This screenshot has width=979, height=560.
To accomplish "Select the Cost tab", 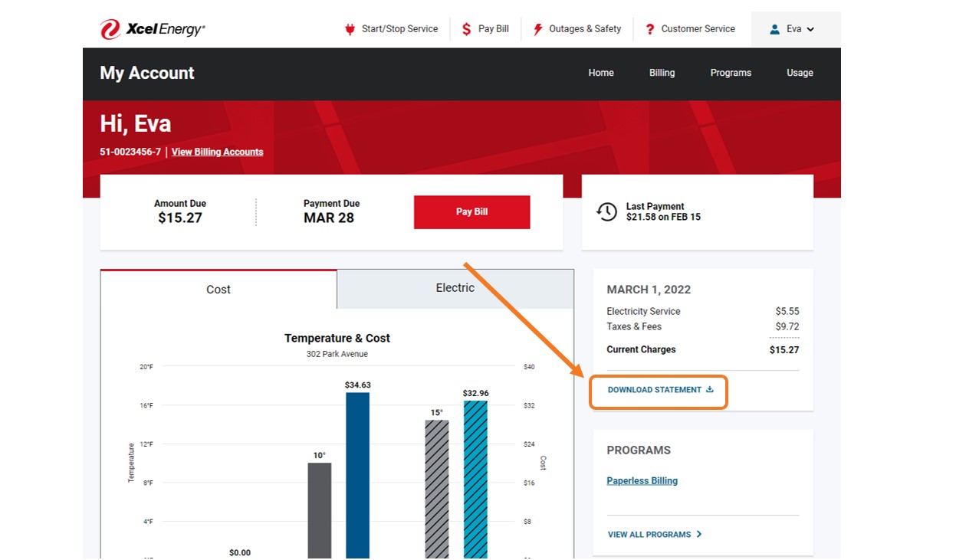I will coord(218,289).
